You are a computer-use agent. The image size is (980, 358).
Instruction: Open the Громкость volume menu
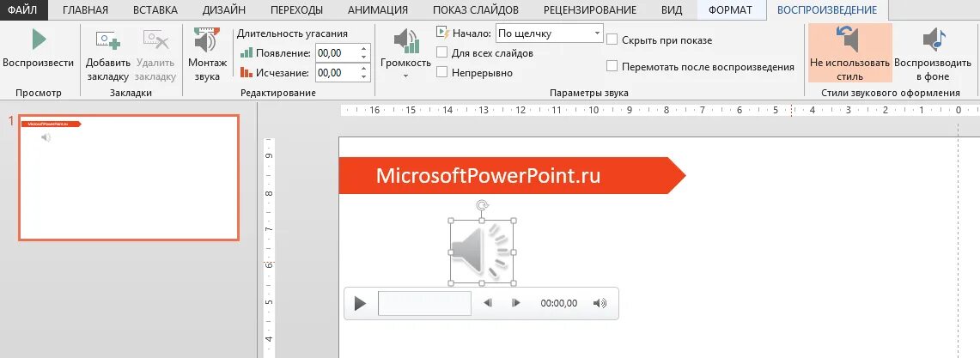click(405, 55)
